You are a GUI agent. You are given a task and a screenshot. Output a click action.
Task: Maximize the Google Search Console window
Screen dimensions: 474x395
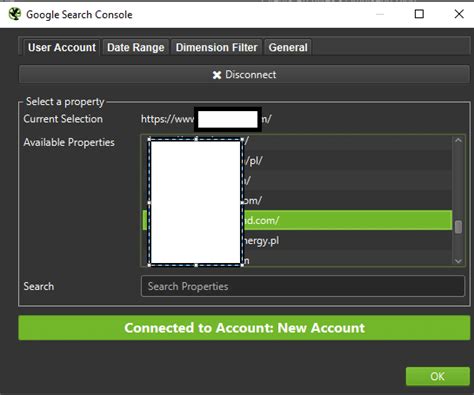tap(419, 14)
